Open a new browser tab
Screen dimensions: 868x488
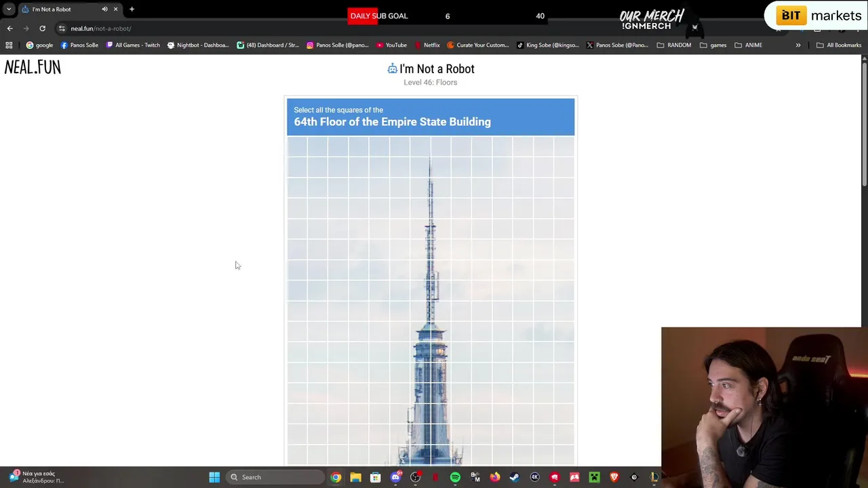click(x=132, y=9)
